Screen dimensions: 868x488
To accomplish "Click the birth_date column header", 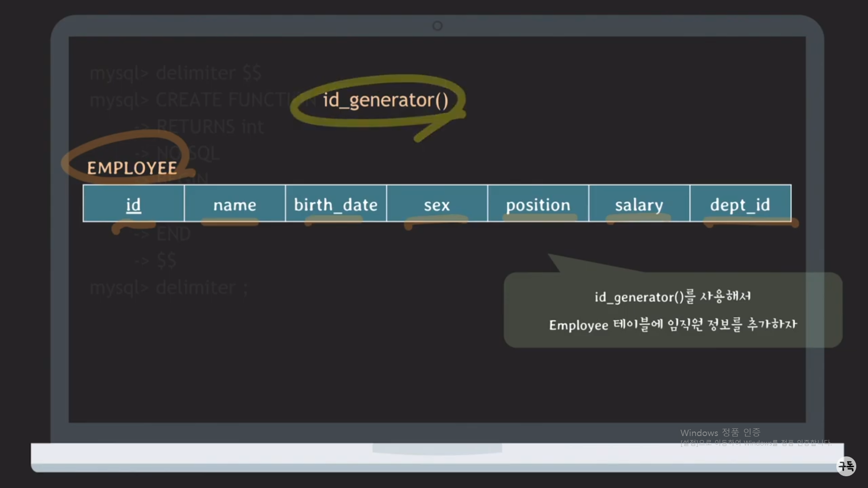I will coord(335,204).
